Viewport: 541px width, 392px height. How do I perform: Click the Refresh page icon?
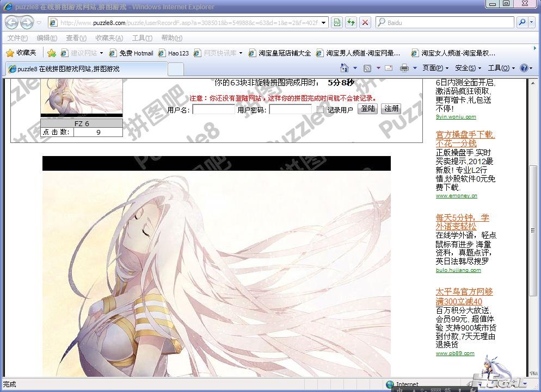coord(351,23)
